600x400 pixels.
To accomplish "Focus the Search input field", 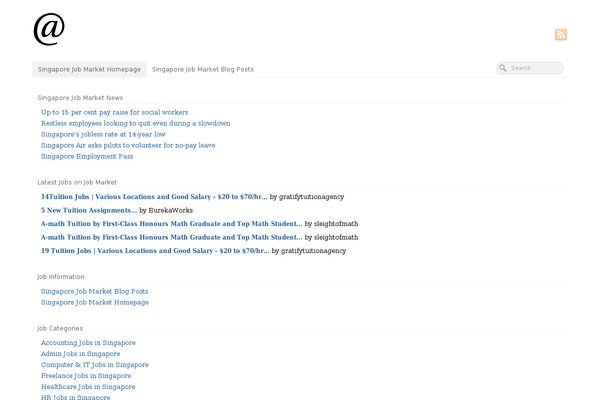I will (530, 68).
